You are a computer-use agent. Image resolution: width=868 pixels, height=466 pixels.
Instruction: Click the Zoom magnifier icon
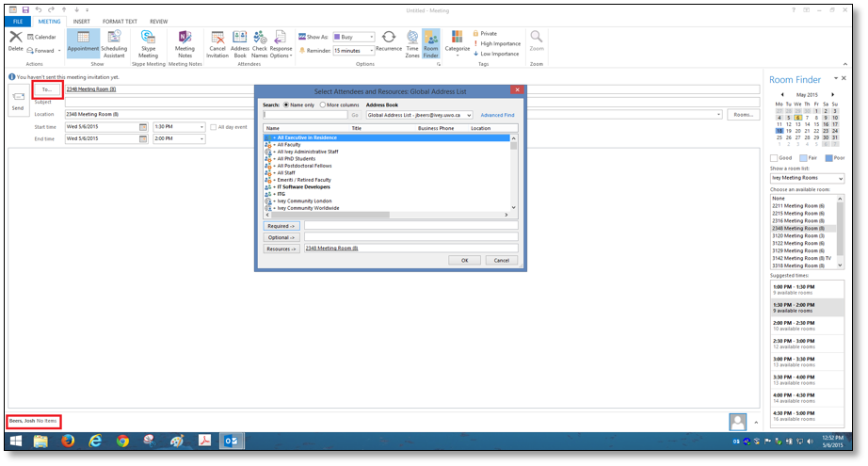536,37
